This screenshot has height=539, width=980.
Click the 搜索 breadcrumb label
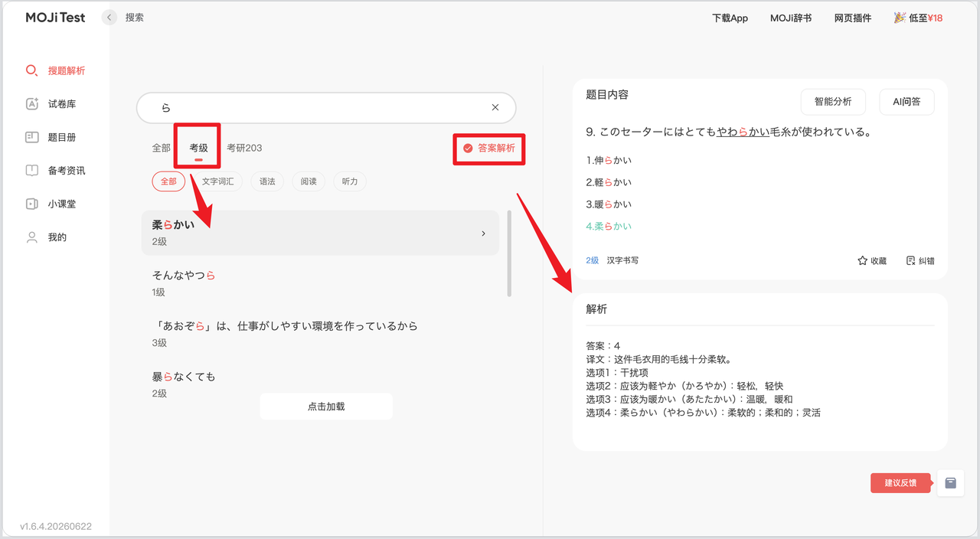(x=135, y=17)
